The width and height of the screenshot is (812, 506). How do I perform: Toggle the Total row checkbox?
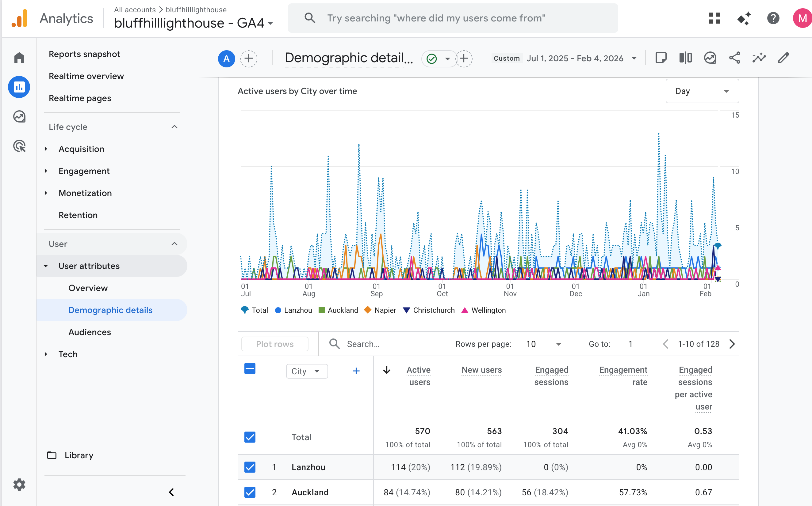(250, 437)
